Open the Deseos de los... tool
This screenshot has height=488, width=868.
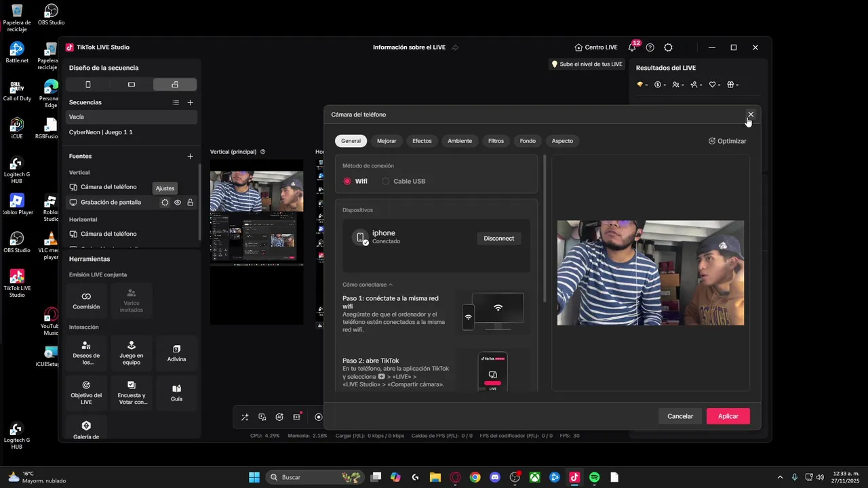pyautogui.click(x=86, y=353)
